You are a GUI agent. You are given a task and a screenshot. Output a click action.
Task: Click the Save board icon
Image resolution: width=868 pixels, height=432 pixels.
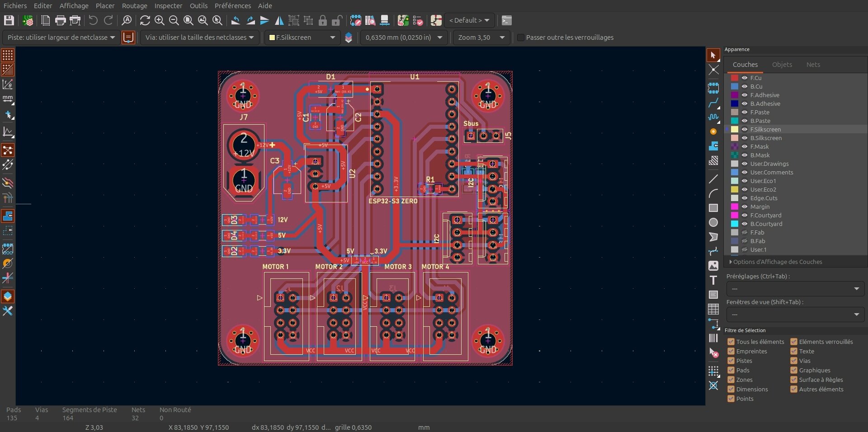click(9, 20)
